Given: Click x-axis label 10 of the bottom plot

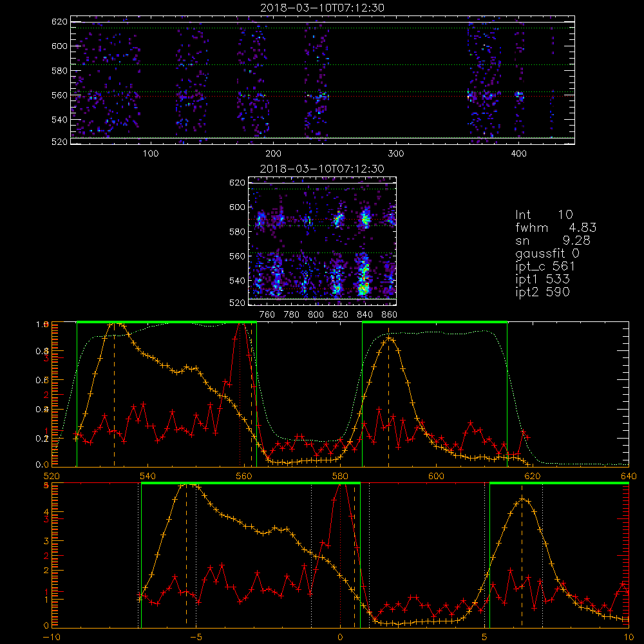Looking at the screenshot, I should pos(629,637).
